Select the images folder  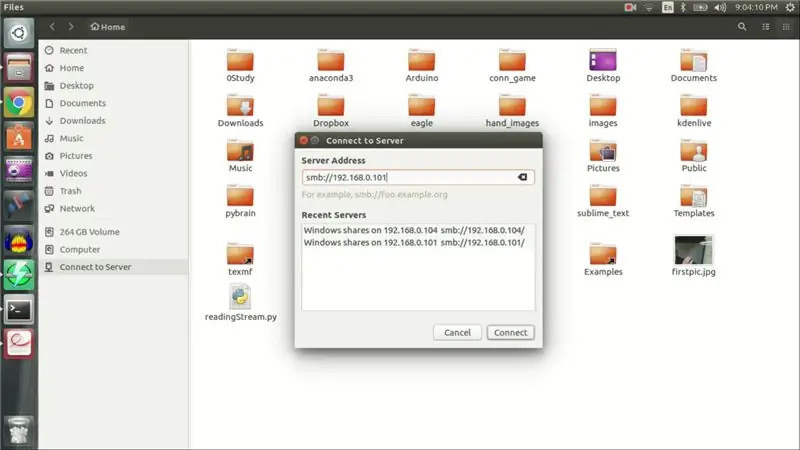pyautogui.click(x=603, y=111)
